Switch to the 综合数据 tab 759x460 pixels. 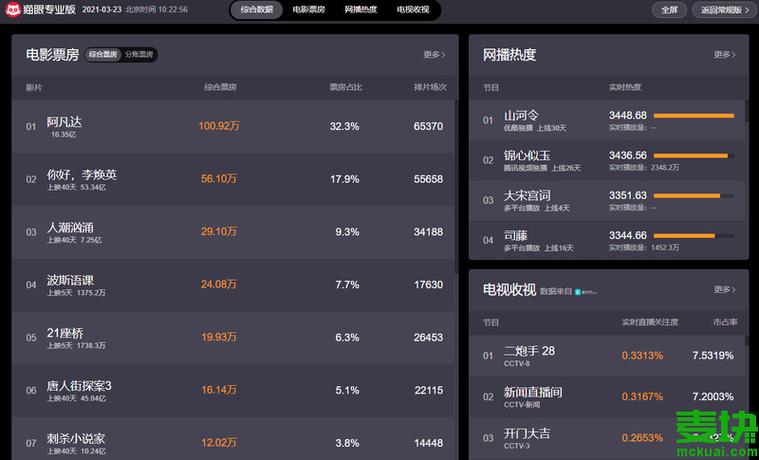[x=257, y=10]
